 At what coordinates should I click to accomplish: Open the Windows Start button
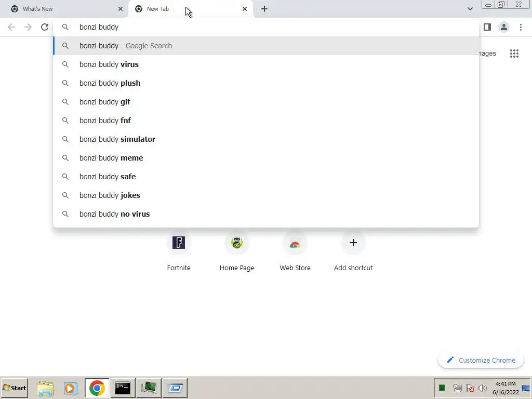14,388
